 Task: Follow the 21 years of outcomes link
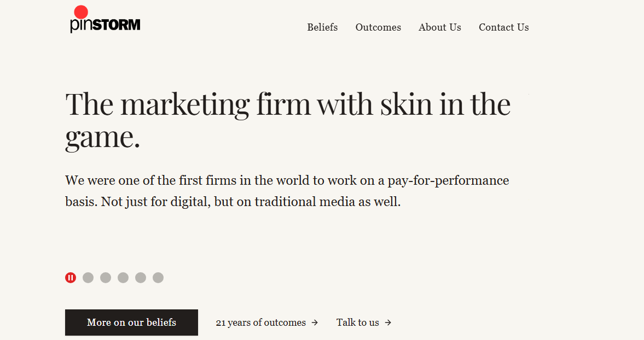click(x=260, y=323)
